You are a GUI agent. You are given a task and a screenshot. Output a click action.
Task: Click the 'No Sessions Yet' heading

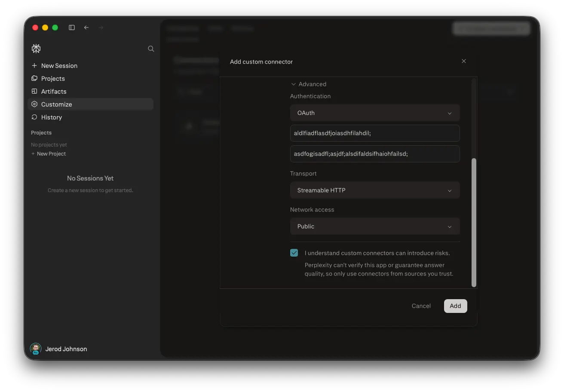pyautogui.click(x=90, y=178)
